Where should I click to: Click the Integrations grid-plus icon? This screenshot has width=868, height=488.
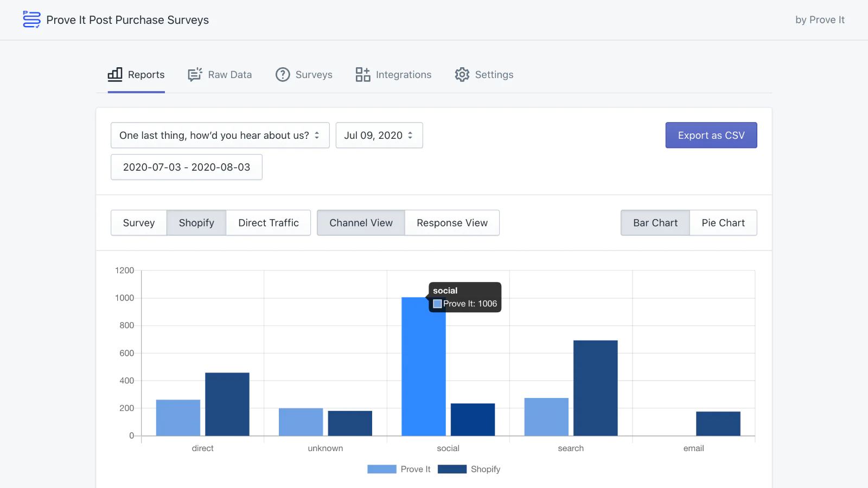click(x=363, y=74)
